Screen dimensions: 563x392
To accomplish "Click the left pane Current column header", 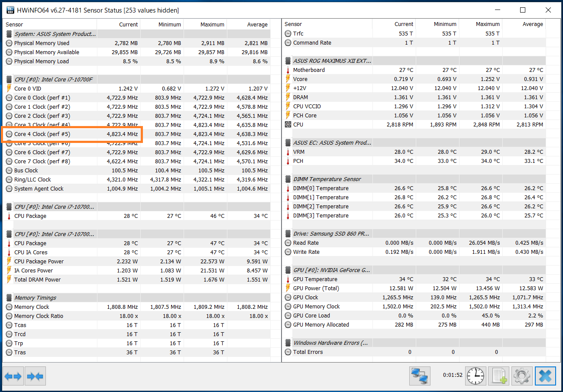I will tap(119, 24).
